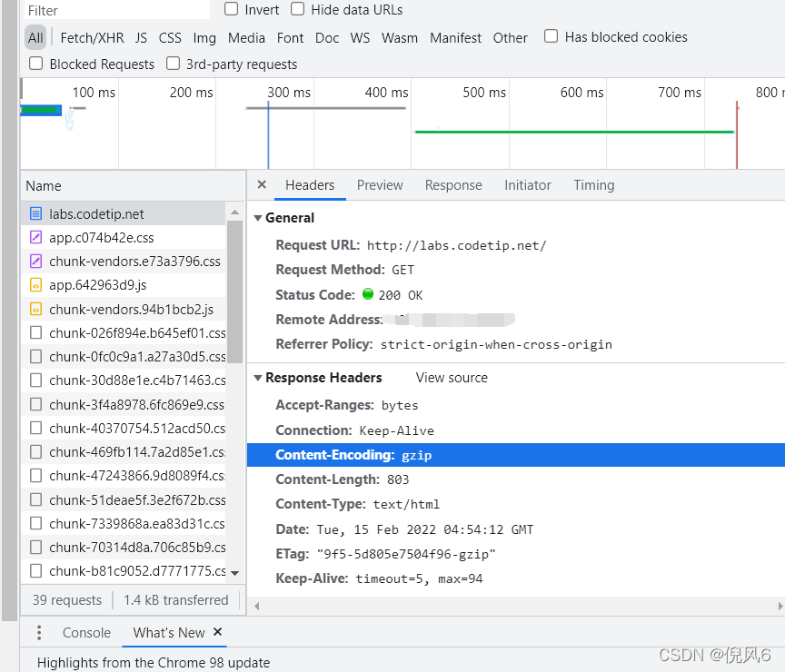Click View source for response headers

pos(452,378)
